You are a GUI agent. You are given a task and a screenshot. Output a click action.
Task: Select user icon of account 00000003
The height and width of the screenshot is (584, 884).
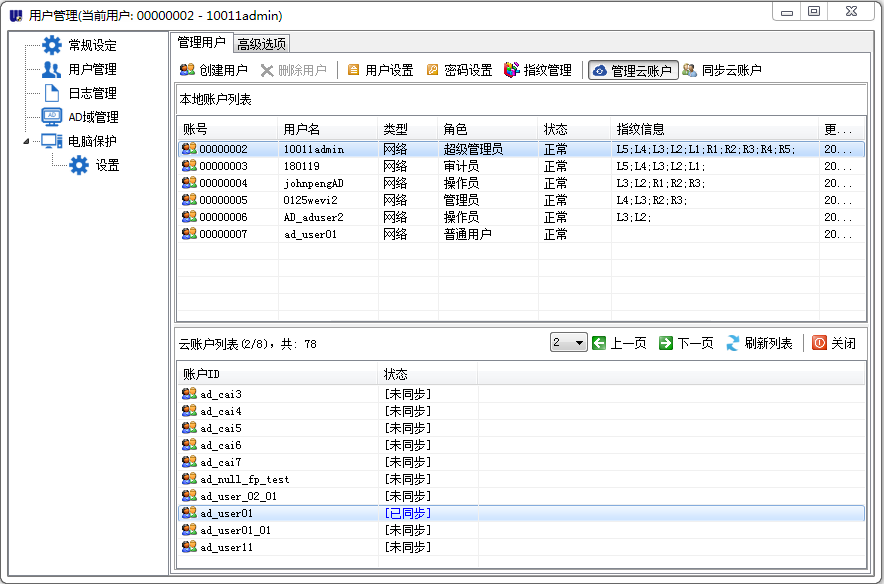pos(189,166)
